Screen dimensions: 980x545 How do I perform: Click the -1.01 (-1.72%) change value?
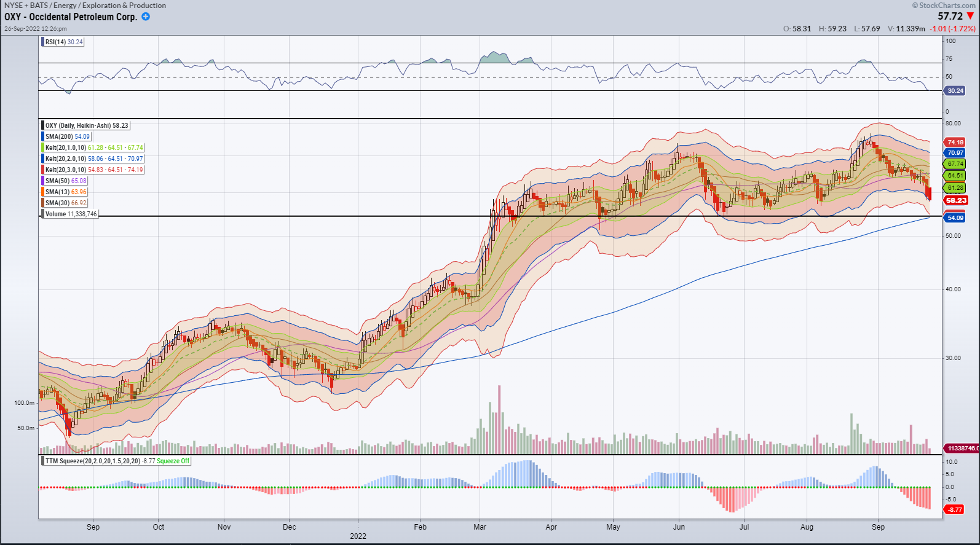click(x=952, y=28)
